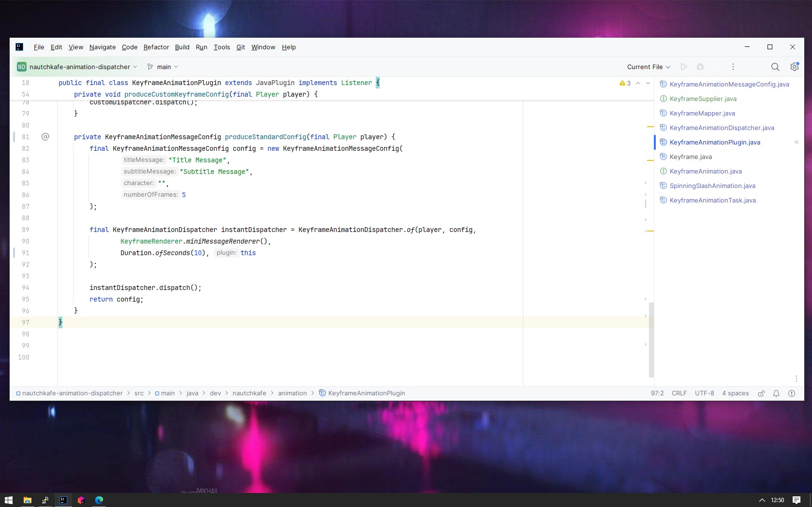Open the Refactor menu
The height and width of the screenshot is (507, 812).
click(156, 47)
